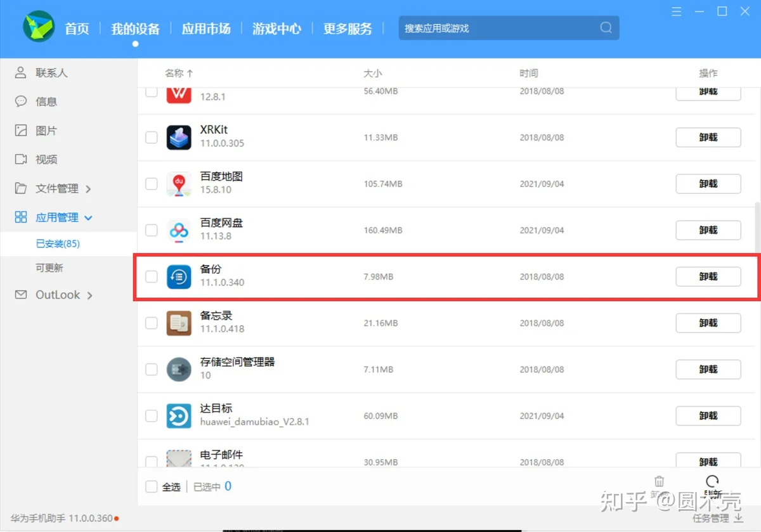The width and height of the screenshot is (761, 532).
Task: Uninstall 备份 with the 卸载 button
Action: pos(708,276)
